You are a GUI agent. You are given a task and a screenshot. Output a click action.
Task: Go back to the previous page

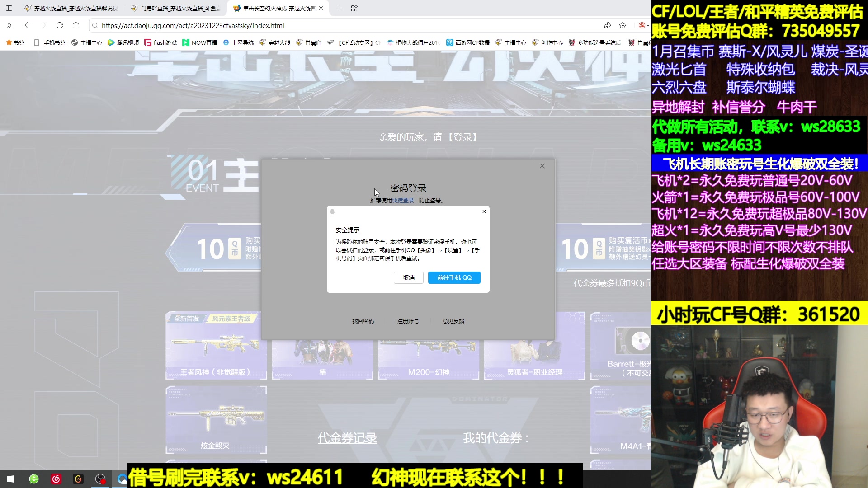(27, 25)
